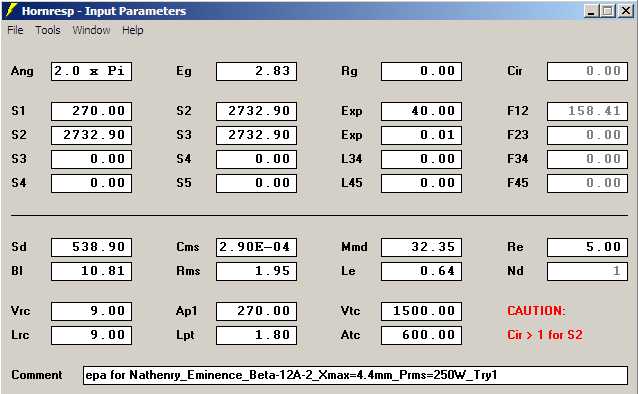Click the 'Cir > 1 for S2' warning
The width and height of the screenshot is (638, 394).
pos(545,335)
